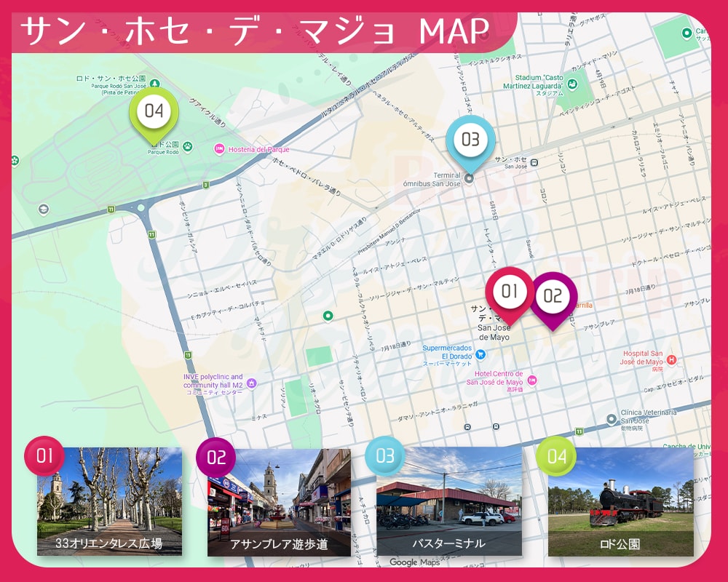The image size is (728, 582).
Task: Click the Parque Rodó San José tree icon
Action: 154,84
